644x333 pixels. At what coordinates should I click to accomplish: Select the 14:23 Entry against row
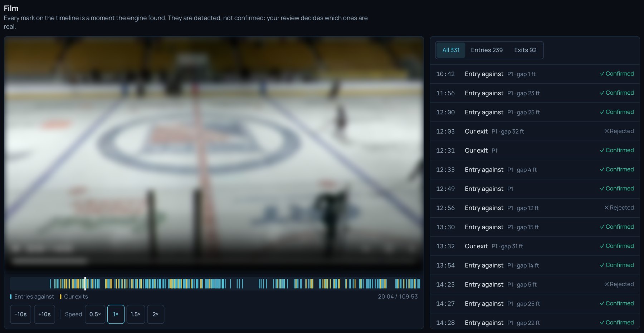(x=535, y=284)
